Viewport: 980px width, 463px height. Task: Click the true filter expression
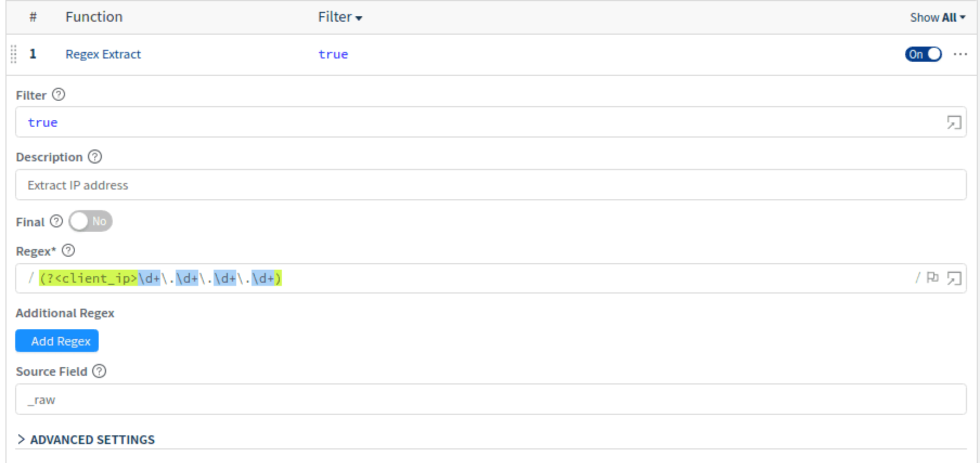tap(333, 54)
